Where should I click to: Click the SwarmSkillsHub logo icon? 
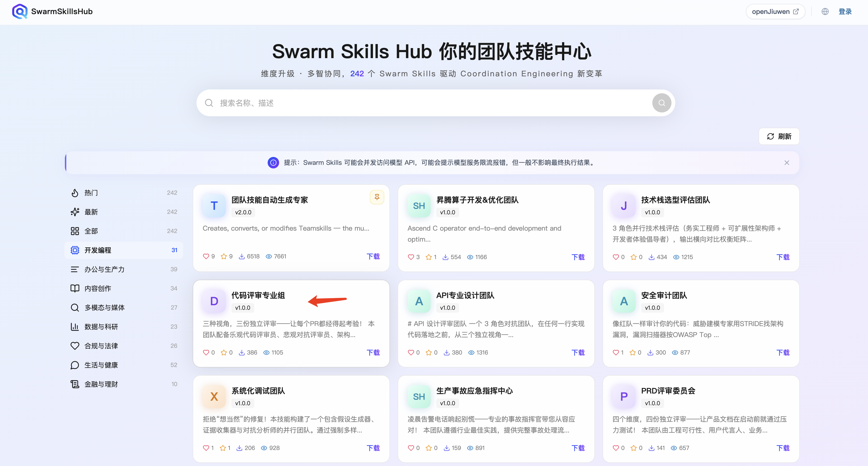(x=20, y=11)
